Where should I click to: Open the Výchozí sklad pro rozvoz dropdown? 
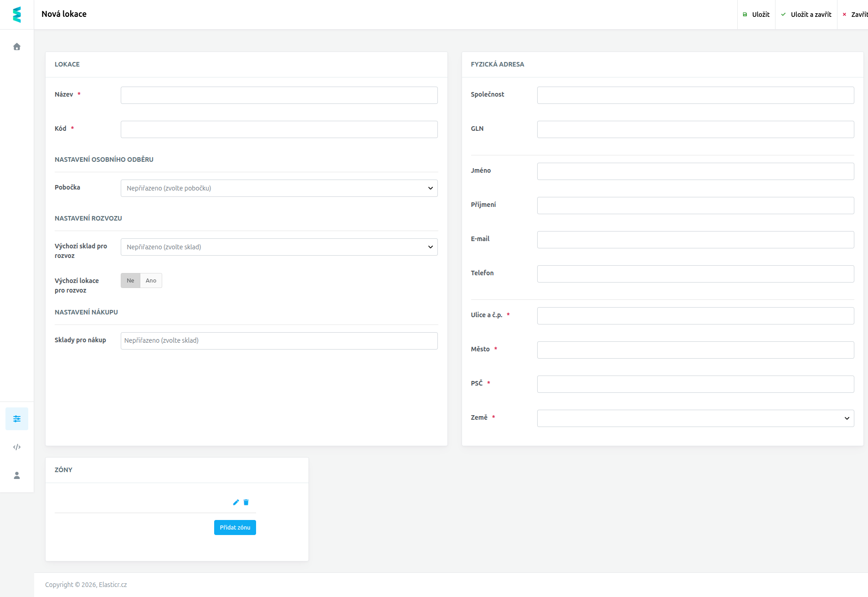279,247
